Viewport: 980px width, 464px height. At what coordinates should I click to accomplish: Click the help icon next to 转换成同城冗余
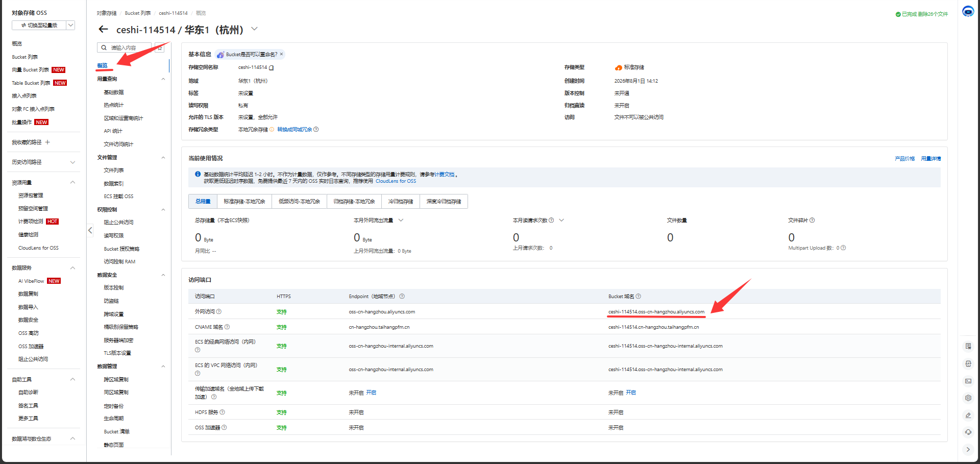click(x=316, y=130)
